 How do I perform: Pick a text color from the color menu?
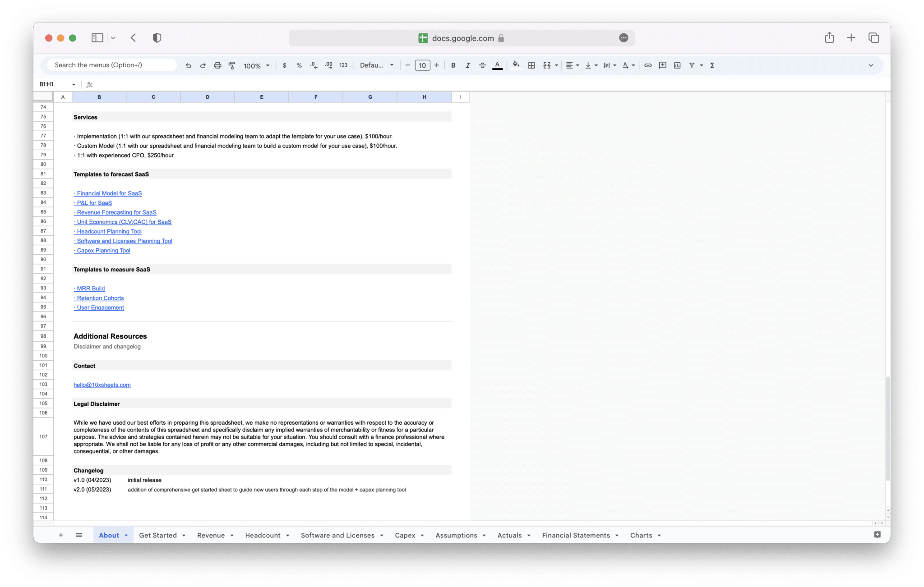497,65
